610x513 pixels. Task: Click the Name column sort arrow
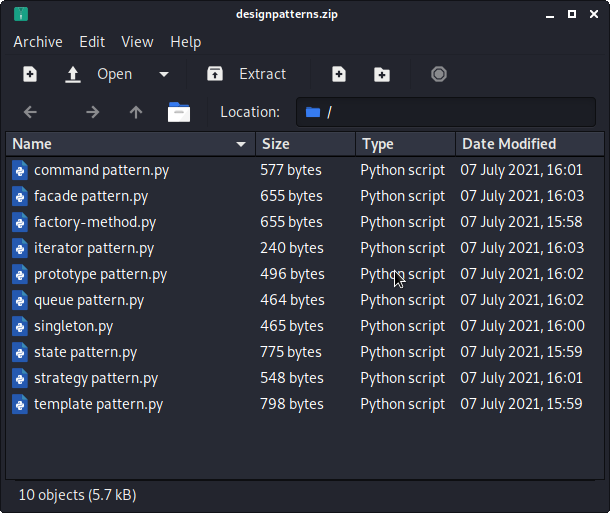point(241,144)
